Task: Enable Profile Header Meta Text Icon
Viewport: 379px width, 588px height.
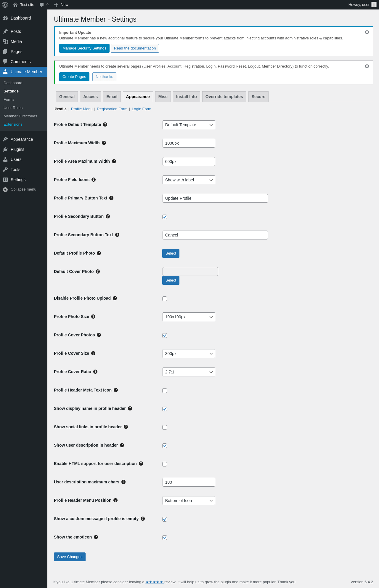Action: pyautogui.click(x=165, y=391)
